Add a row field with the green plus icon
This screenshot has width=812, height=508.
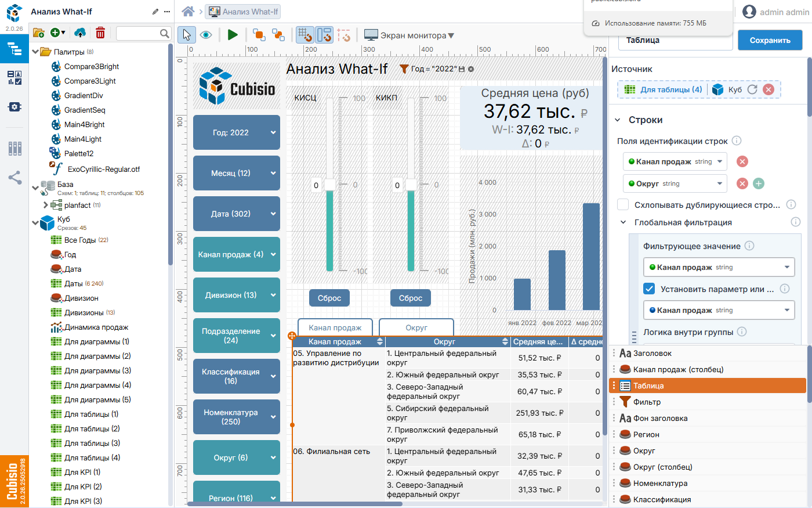coord(758,183)
